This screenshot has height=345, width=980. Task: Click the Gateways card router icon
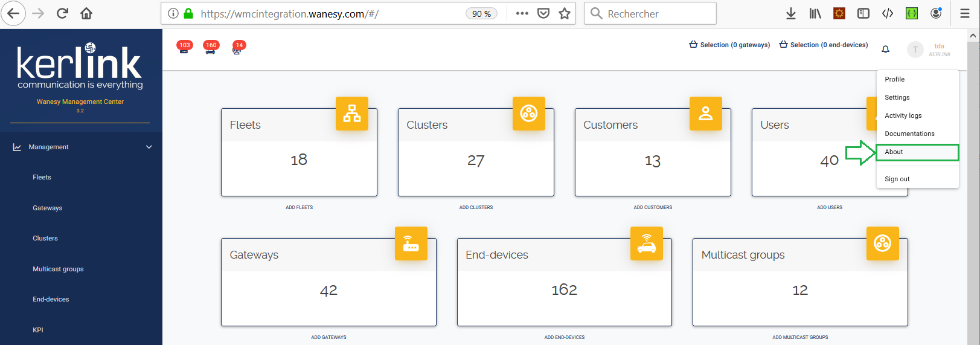tap(411, 243)
